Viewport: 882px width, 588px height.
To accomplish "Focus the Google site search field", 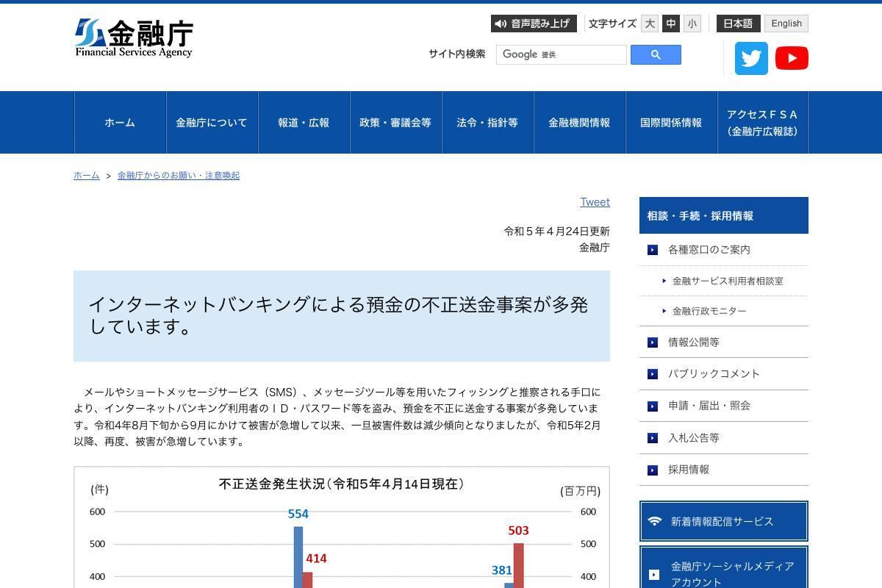I will (x=562, y=55).
